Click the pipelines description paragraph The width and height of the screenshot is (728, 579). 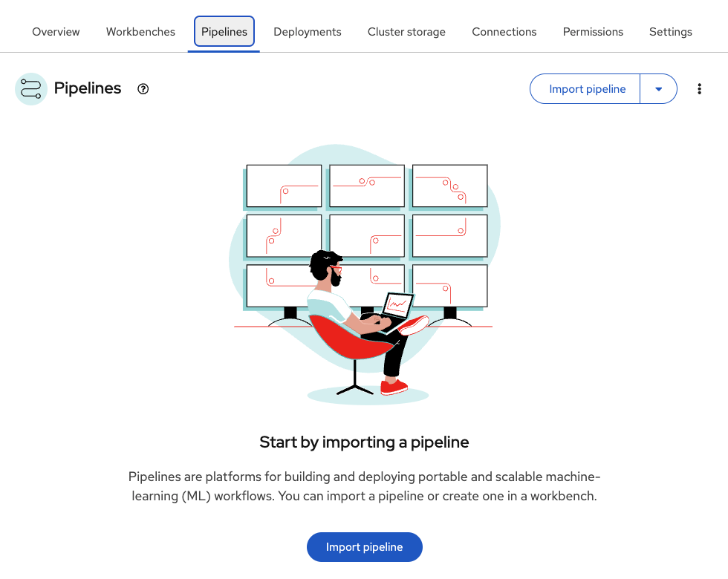(364, 486)
